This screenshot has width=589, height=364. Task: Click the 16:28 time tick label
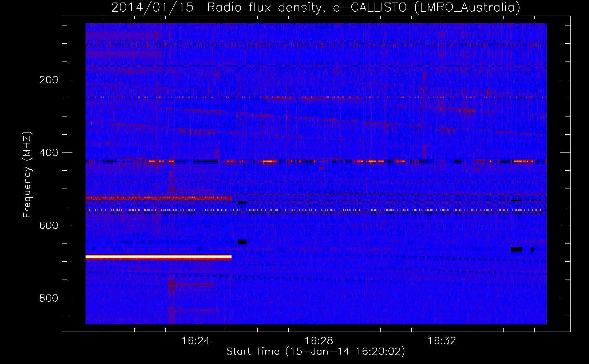click(319, 341)
